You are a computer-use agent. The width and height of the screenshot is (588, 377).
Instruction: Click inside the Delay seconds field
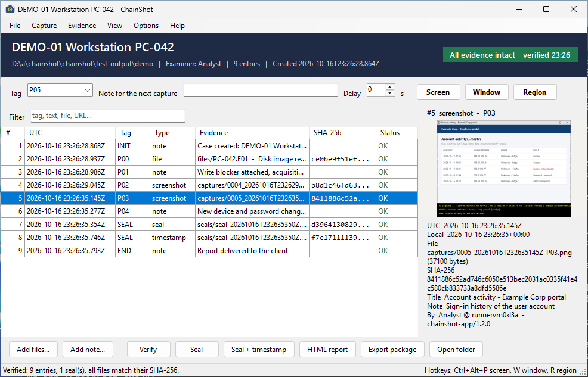[x=376, y=90]
